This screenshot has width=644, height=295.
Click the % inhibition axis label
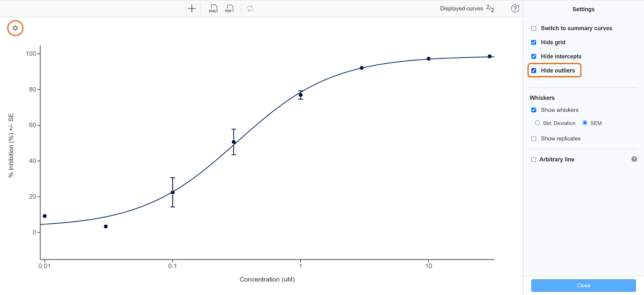pos(11,145)
